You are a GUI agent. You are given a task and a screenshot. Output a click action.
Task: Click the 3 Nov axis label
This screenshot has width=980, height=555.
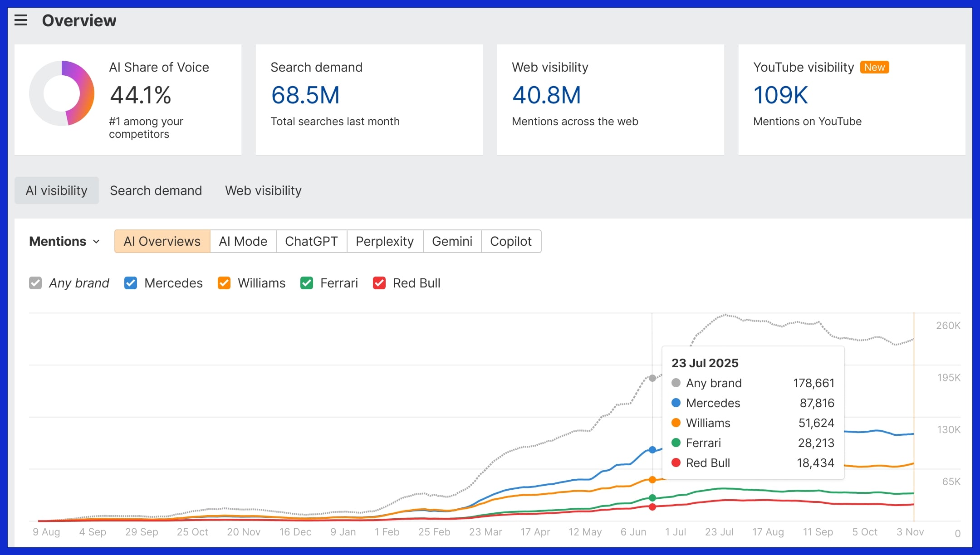910,532
